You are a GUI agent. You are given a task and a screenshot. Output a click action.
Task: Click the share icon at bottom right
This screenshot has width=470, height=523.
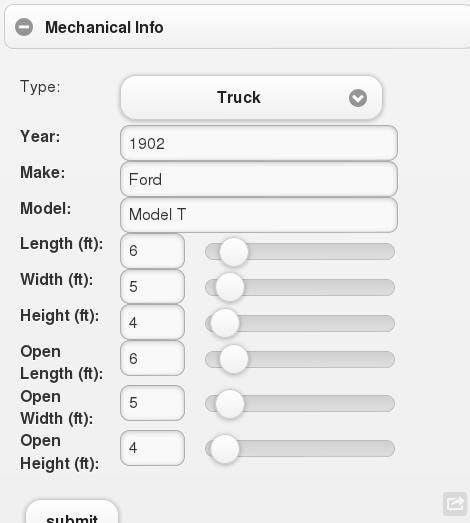pos(455,503)
